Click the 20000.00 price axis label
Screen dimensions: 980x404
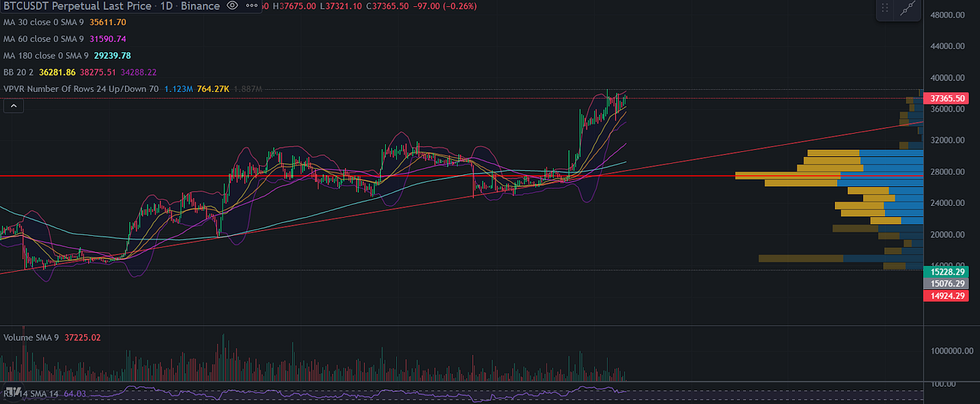pyautogui.click(x=948, y=235)
